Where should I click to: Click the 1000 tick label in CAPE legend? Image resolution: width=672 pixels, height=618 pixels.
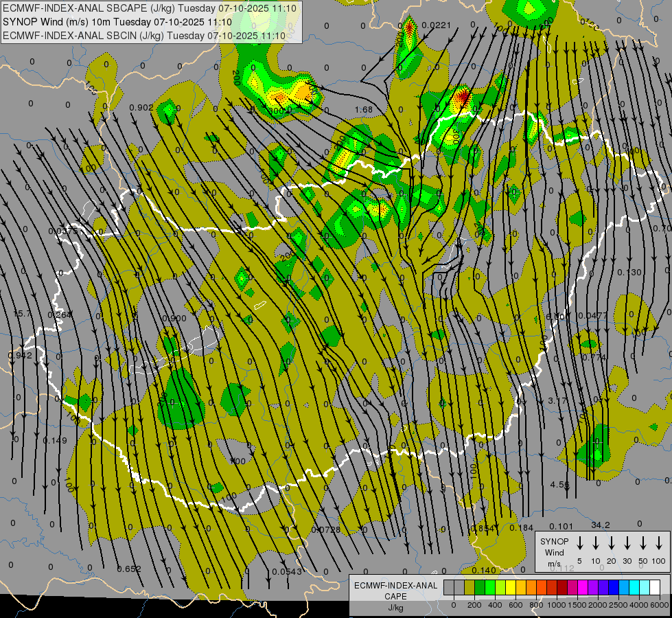557,605
